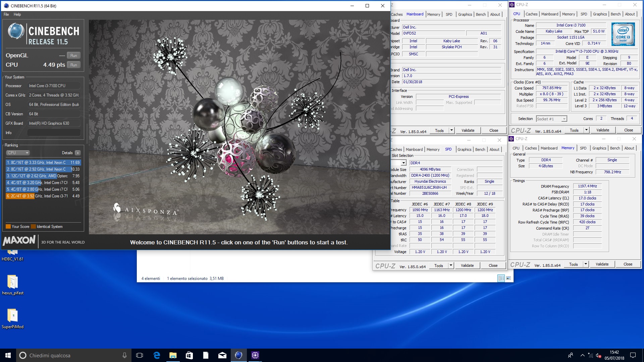
Task: Open the CPU ranking type dropdown
Action: pos(18,153)
